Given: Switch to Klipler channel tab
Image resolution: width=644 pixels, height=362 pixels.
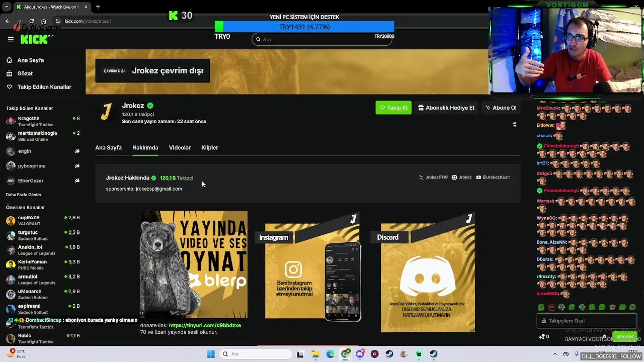Looking at the screenshot, I should coord(210,148).
